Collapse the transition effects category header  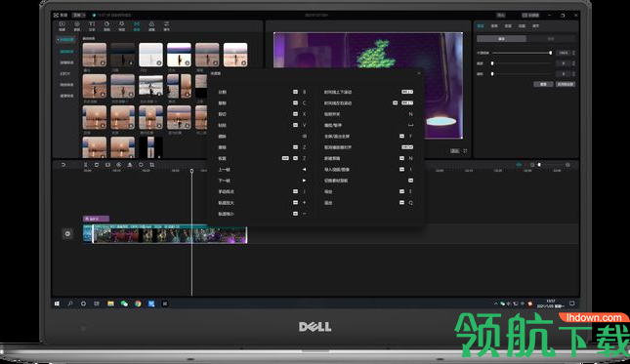[x=65, y=40]
